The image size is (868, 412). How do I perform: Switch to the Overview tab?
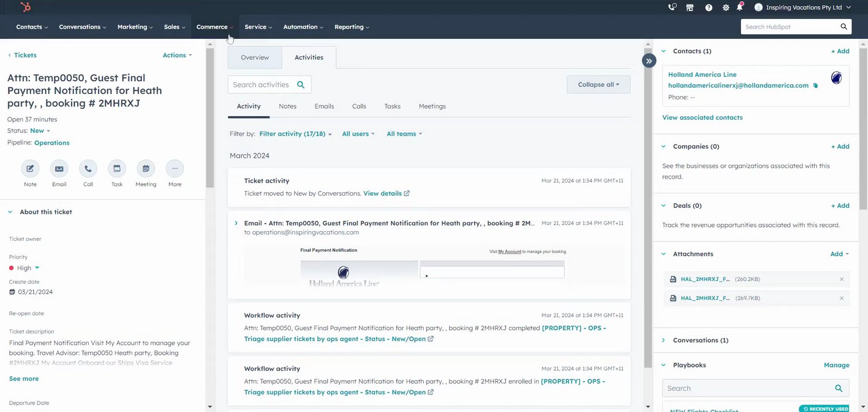(255, 58)
